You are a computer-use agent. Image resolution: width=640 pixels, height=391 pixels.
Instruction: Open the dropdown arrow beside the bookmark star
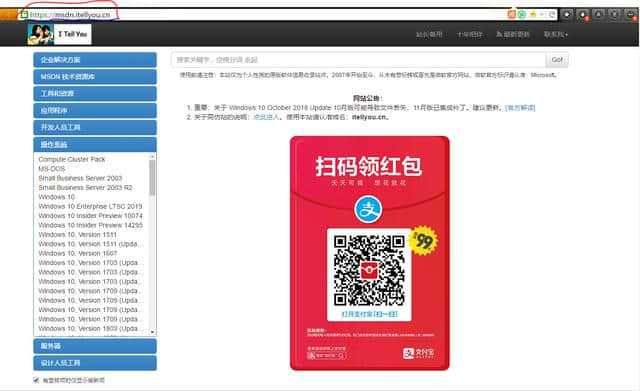pyautogui.click(x=542, y=14)
